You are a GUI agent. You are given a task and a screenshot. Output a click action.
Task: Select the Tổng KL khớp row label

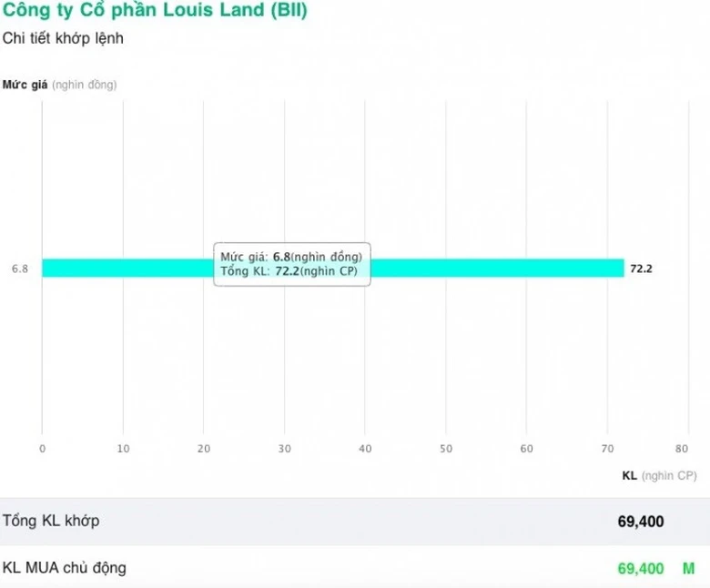tap(51, 522)
